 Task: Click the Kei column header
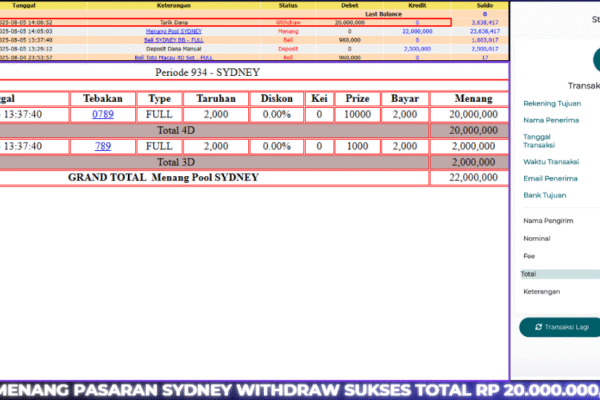click(x=319, y=99)
